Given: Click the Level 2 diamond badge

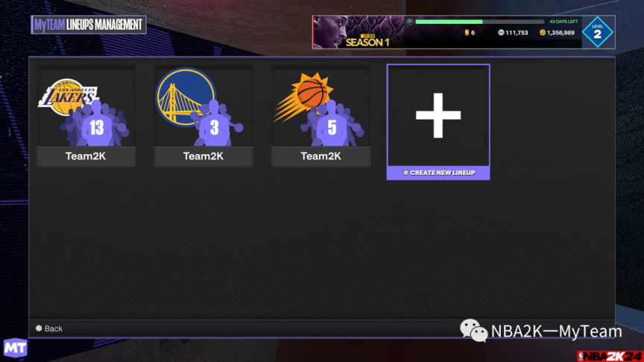Looking at the screenshot, I should [598, 33].
